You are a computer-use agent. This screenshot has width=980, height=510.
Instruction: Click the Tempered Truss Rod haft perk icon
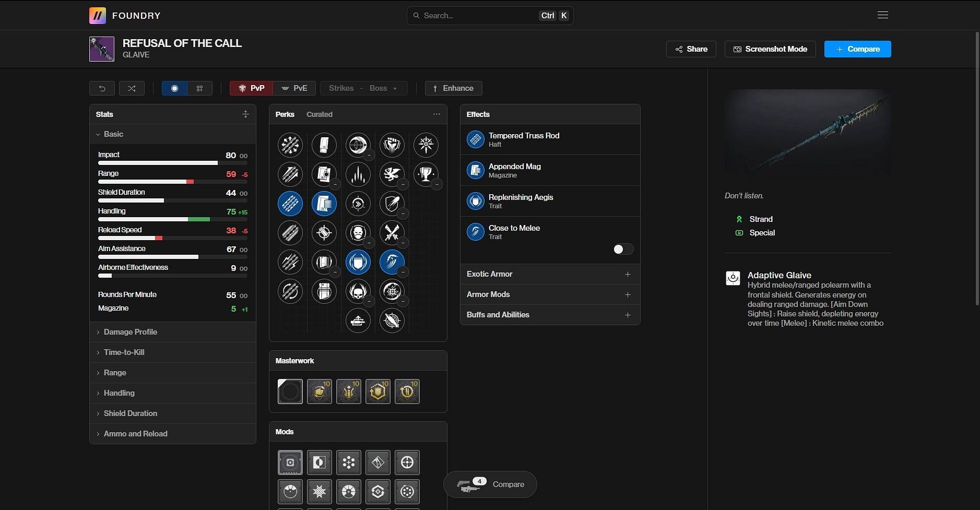(x=290, y=204)
